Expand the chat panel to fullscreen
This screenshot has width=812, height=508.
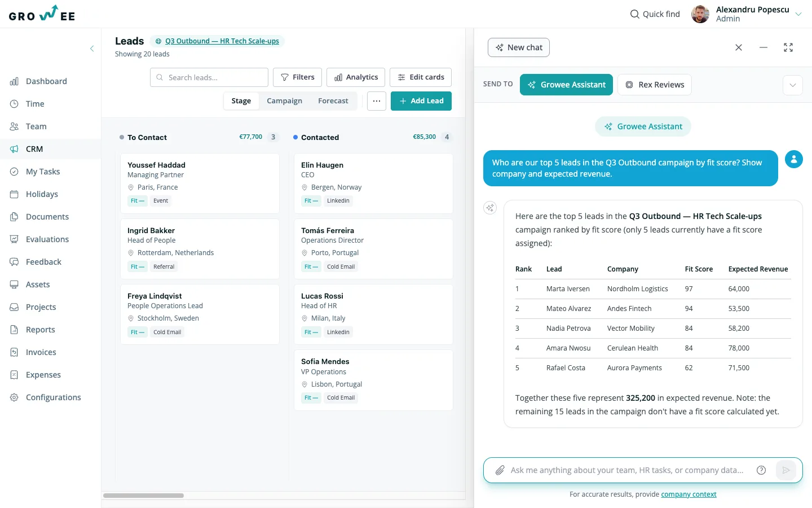[x=788, y=47]
